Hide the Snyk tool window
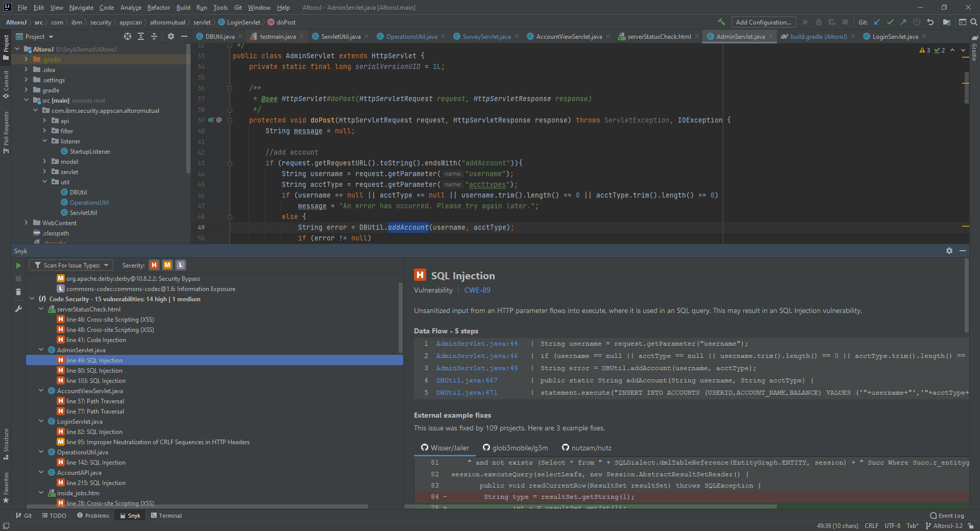 click(963, 251)
